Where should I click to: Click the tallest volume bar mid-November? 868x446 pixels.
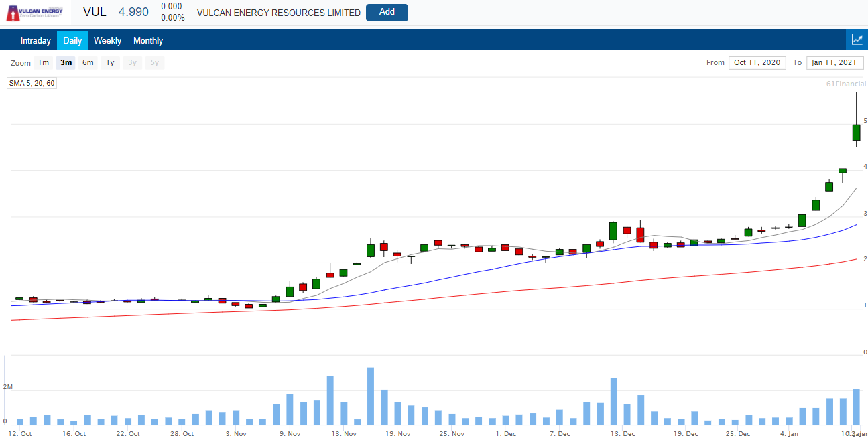371,396
